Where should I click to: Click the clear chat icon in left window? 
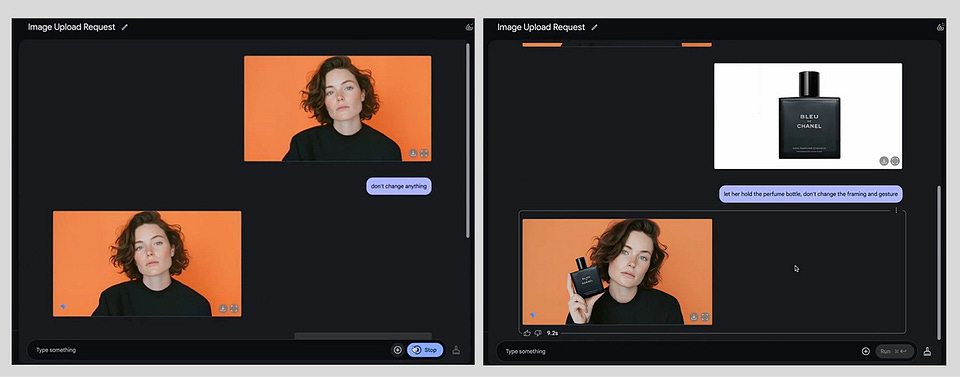click(456, 351)
